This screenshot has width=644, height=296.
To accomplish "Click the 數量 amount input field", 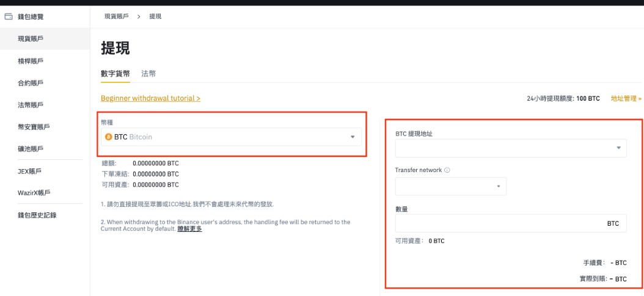I will coord(511,223).
